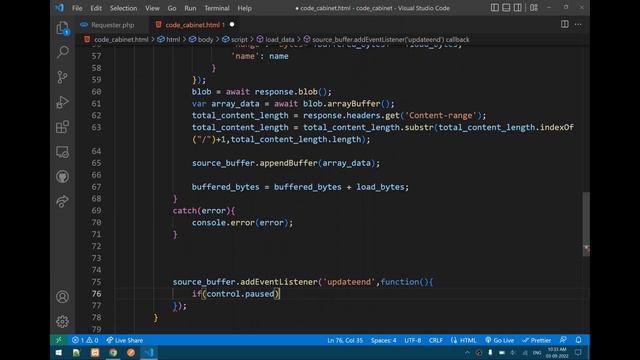The image size is (640, 360).
Task: Change line endings via CRLF
Action: (x=436, y=340)
